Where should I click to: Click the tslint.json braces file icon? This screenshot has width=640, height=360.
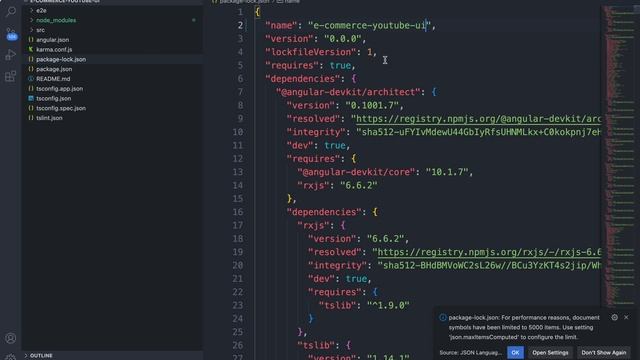(x=31, y=118)
